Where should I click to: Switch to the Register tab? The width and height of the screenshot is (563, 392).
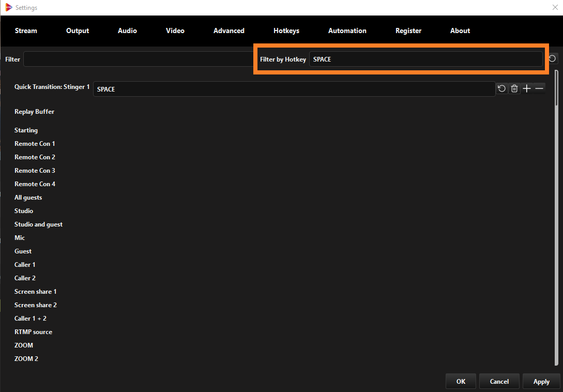408,31
